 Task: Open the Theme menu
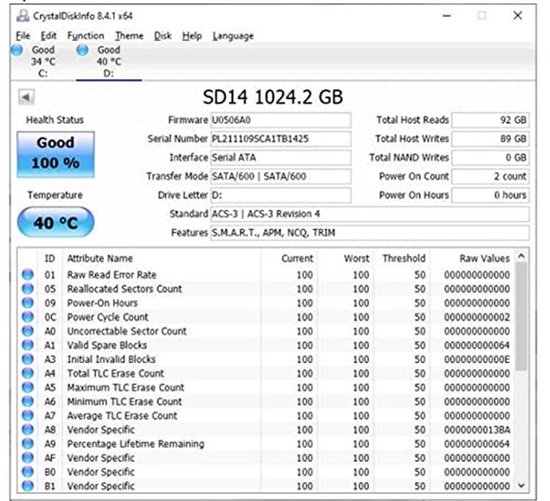(129, 36)
